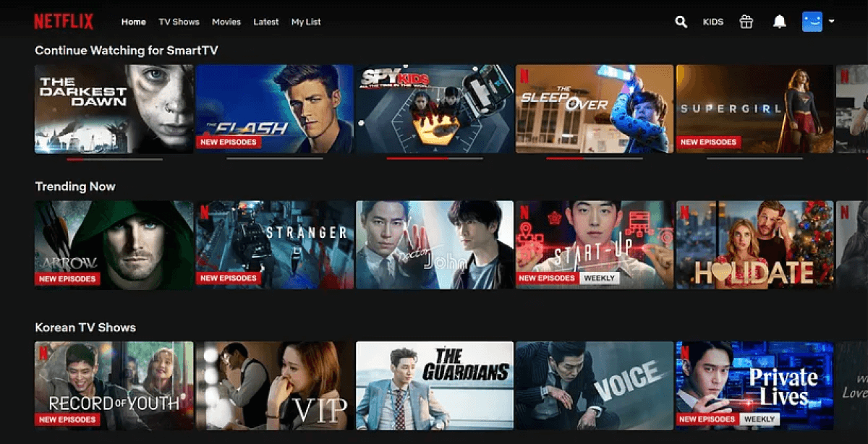The image size is (868, 444).
Task: Open The Guardians title card
Action: [x=435, y=385]
